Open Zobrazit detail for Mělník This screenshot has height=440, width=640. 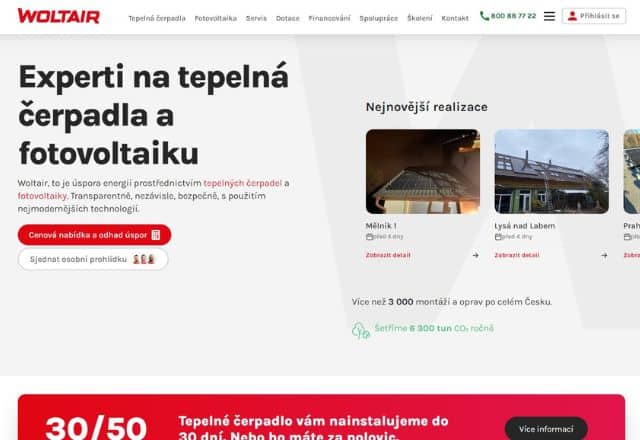point(388,255)
